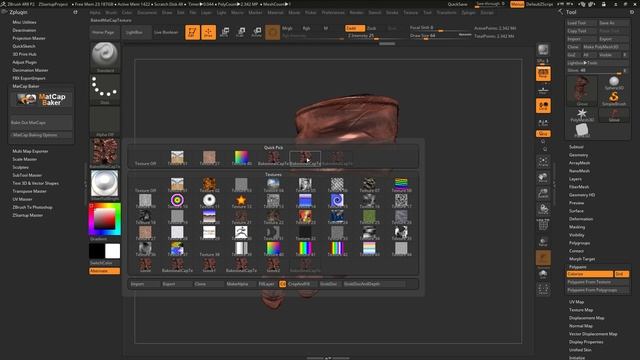
Task: Select the Rotate transform icon
Action: [x=257, y=32]
